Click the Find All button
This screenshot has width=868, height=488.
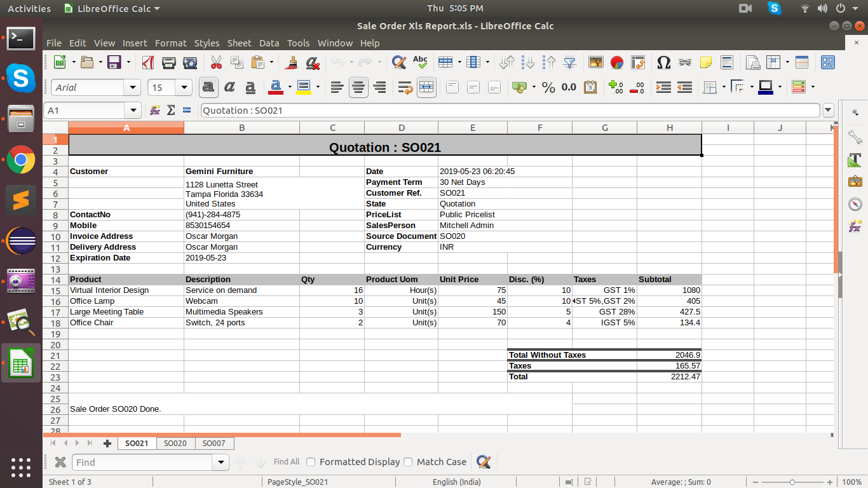tap(287, 462)
